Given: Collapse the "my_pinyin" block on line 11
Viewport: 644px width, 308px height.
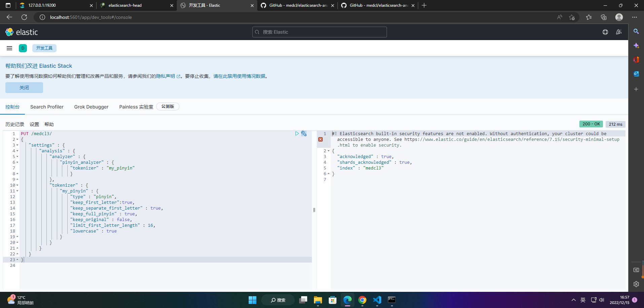Looking at the screenshot, I should pyautogui.click(x=17, y=191).
